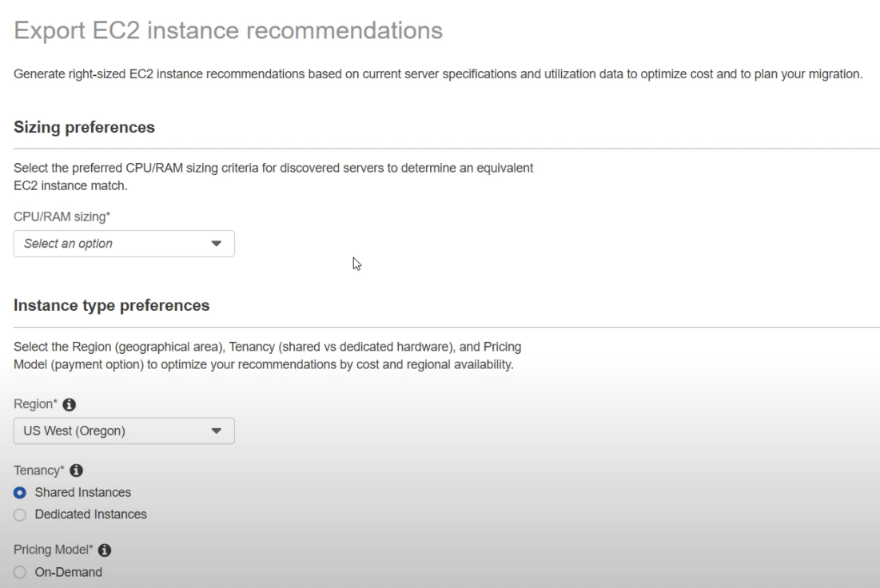Click the CPU/RAM sizing dropdown arrow

(x=217, y=244)
